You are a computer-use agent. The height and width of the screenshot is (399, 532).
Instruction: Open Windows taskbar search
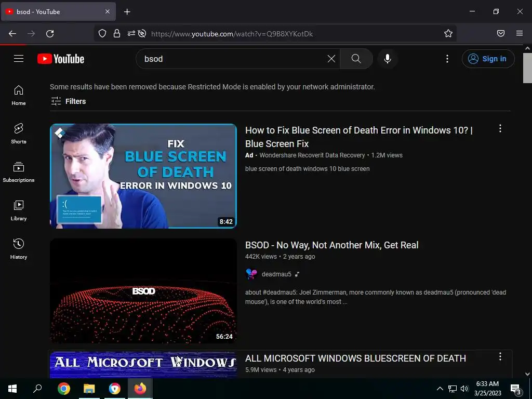37,389
